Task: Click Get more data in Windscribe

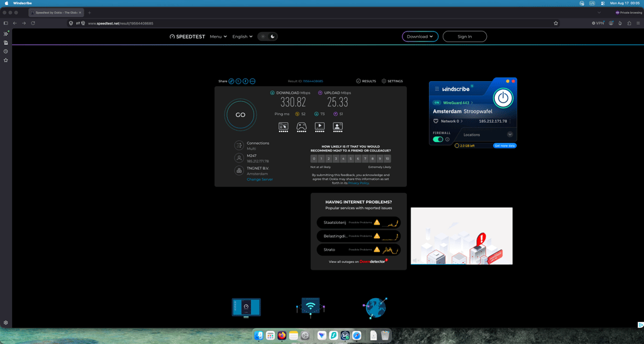Action: 504,146
